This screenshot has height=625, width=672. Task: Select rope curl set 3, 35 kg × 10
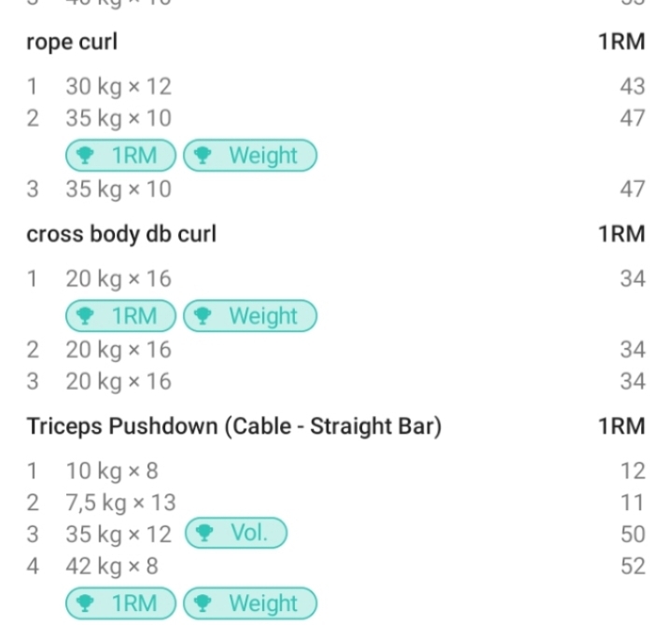click(x=119, y=189)
